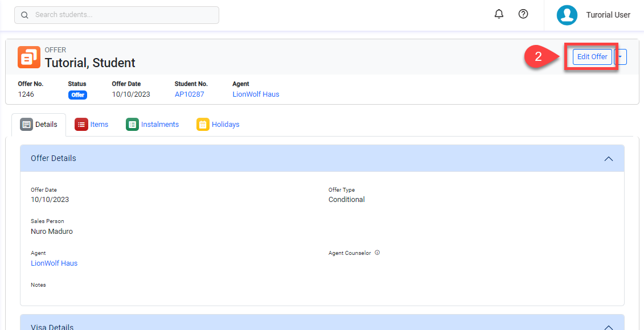Screen dimensions: 644x330
Task: Open student number AP10287 link
Action: [x=189, y=94]
